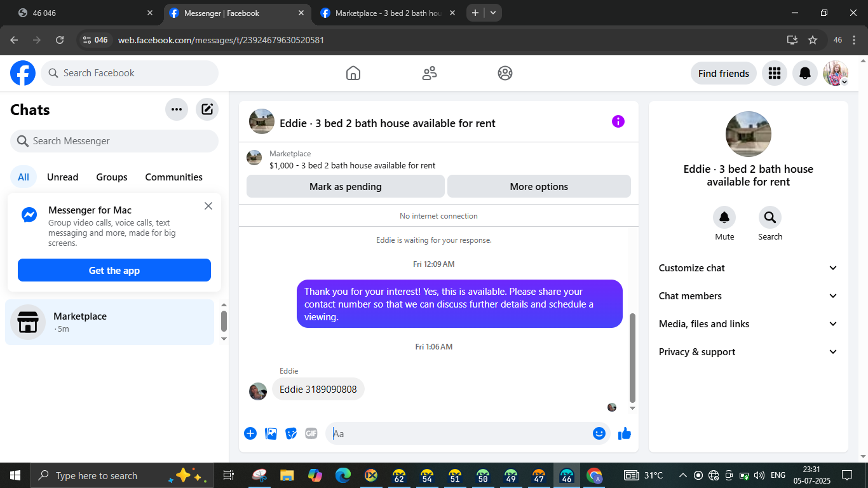The width and height of the screenshot is (868, 488).
Task: Expand the Chat members section
Action: pyautogui.click(x=749, y=296)
